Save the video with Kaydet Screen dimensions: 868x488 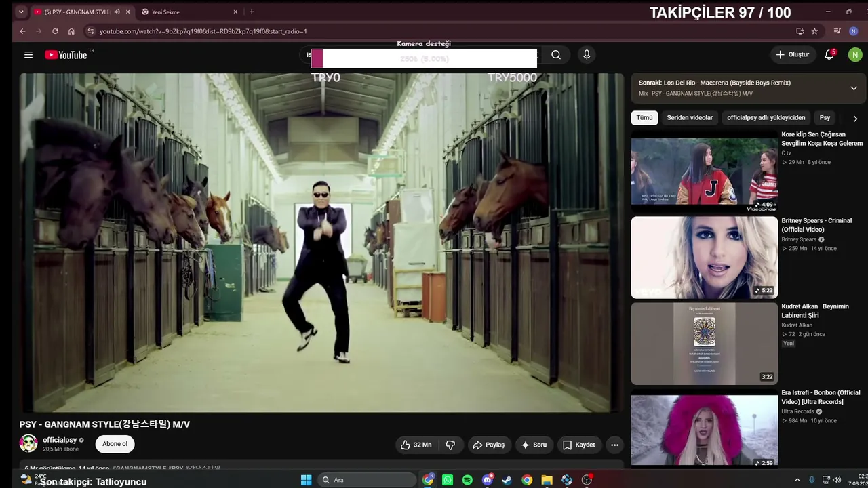pos(578,445)
